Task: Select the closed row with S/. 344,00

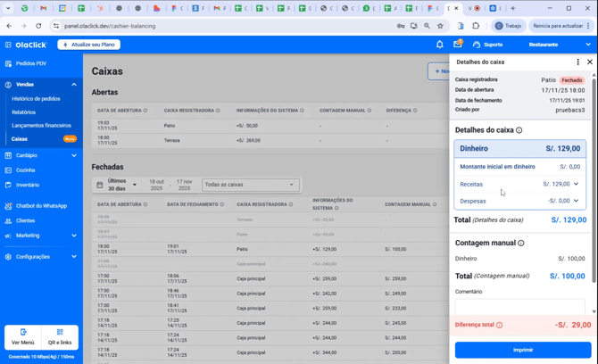Action: coord(270,352)
